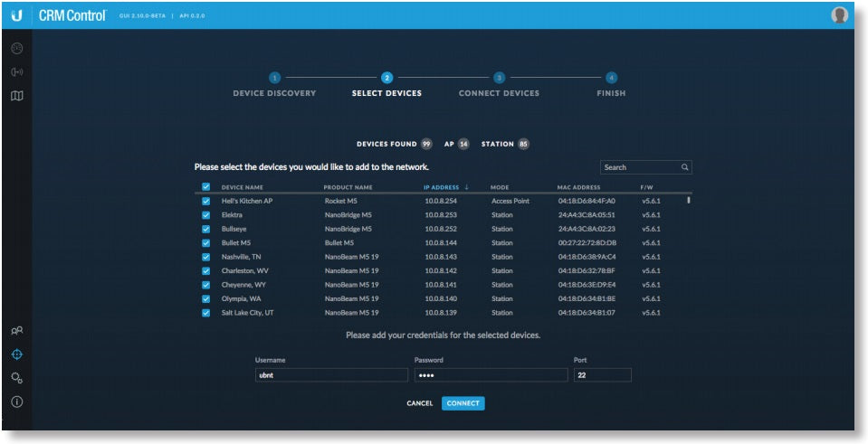Uncheck the Cheyenne, WY checkbox
Image resolution: width=868 pixels, height=444 pixels.
click(206, 285)
